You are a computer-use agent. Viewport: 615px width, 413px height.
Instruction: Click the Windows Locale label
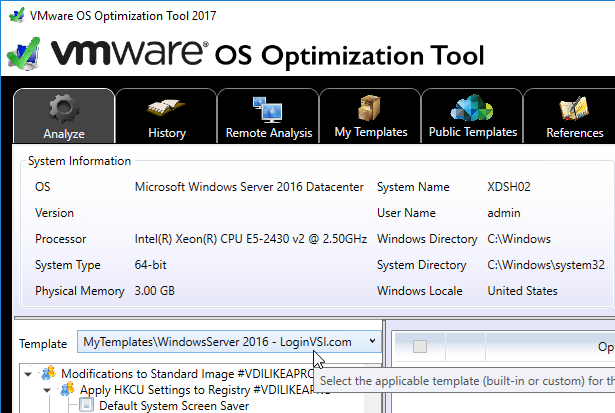click(420, 291)
